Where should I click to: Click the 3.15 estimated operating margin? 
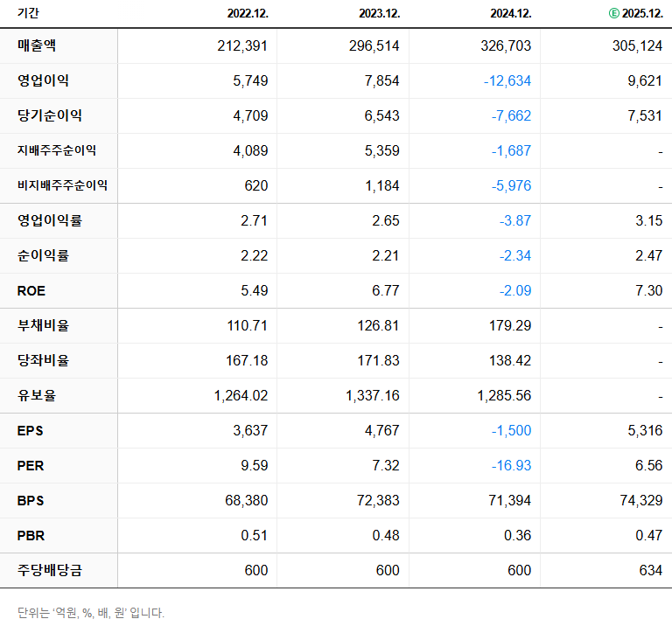649,220
